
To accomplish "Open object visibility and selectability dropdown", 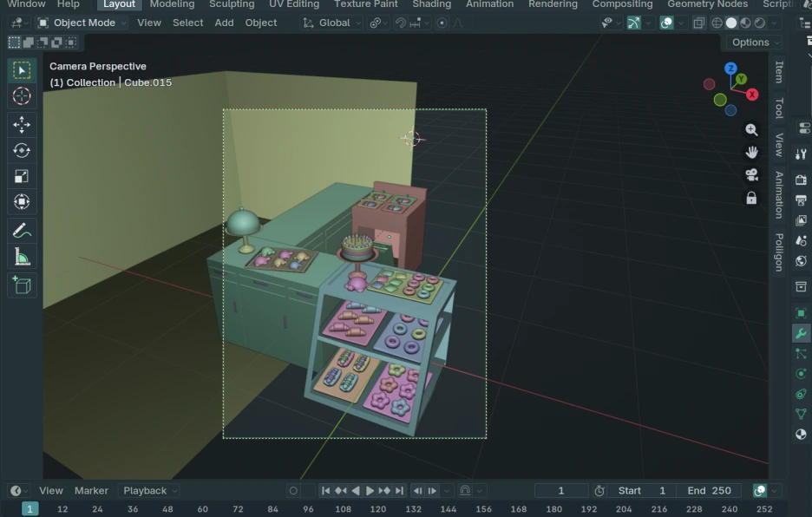I will (610, 23).
